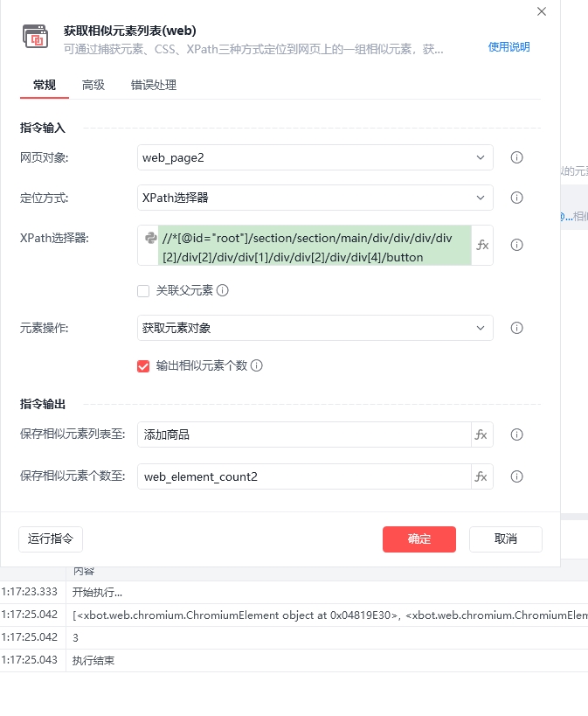Enable the 关联父元素 checkbox
Image resolution: width=588 pixels, height=716 pixels.
[143, 291]
